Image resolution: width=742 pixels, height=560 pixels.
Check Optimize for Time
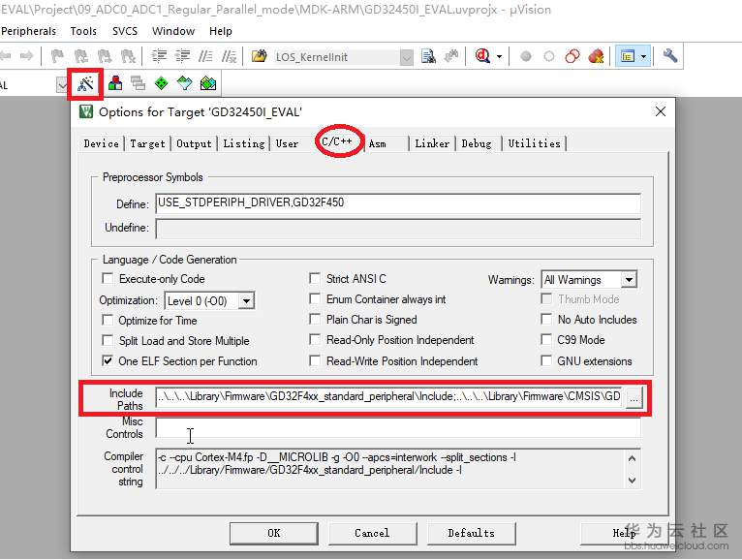108,320
